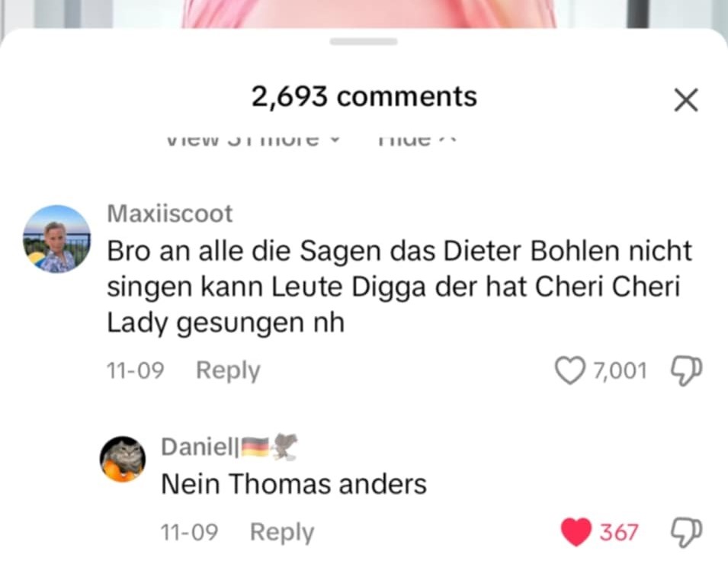The image size is (728, 571).
Task: Tap the video area above comments
Action: coord(364,13)
